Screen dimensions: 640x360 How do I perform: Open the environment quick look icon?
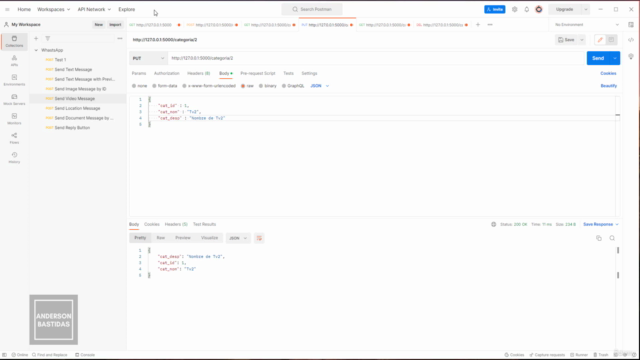point(631,24)
